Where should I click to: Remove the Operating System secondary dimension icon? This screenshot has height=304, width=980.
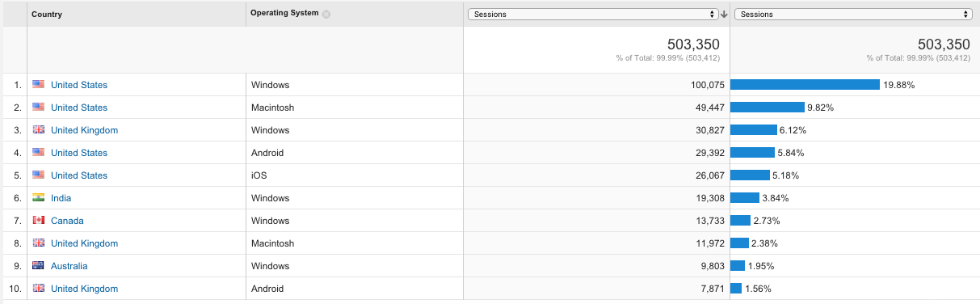326,14
